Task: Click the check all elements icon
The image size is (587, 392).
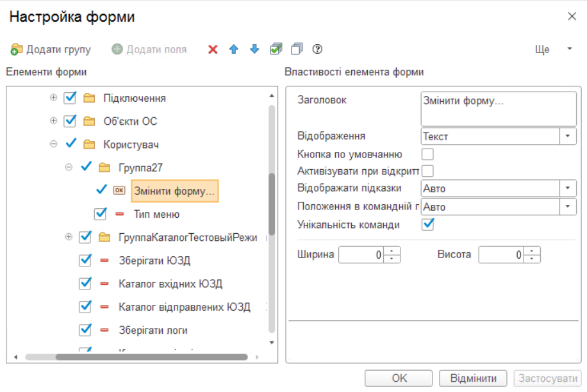Action: point(277,49)
